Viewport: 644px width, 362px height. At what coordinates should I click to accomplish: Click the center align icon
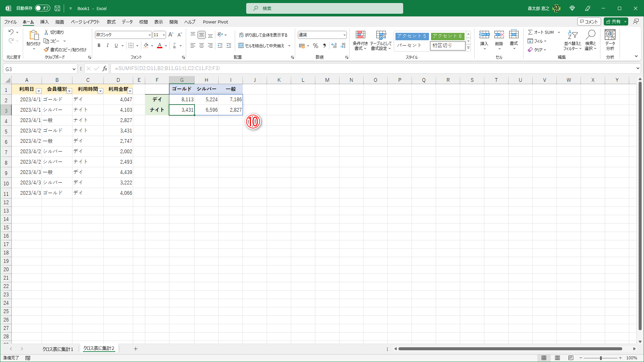point(202,46)
